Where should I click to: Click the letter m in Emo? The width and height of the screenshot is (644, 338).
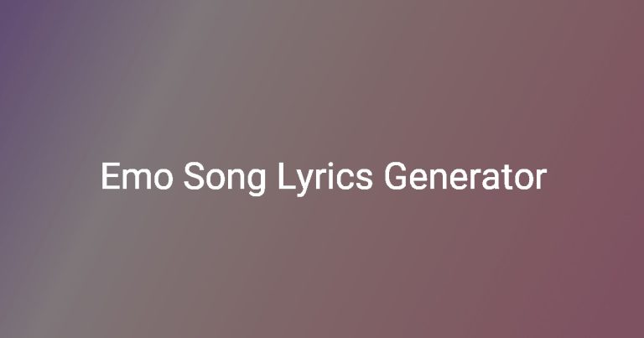click(x=137, y=179)
